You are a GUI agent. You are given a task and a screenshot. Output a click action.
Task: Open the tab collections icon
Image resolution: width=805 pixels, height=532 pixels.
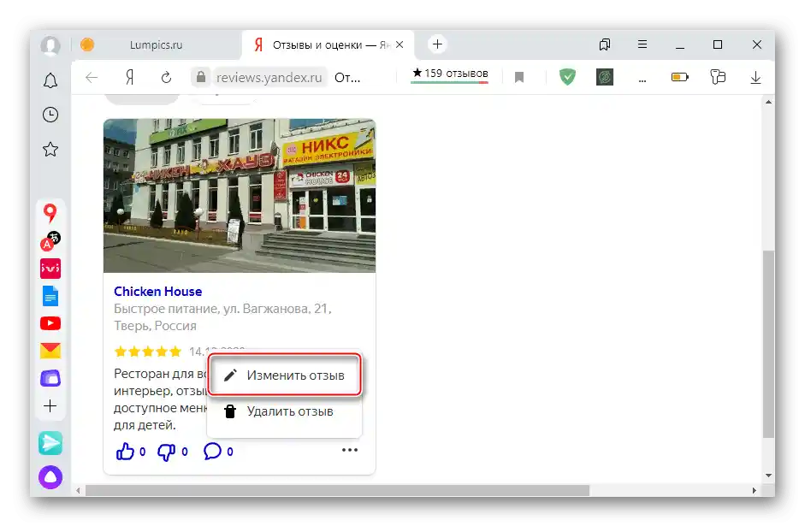pyautogui.click(x=605, y=44)
